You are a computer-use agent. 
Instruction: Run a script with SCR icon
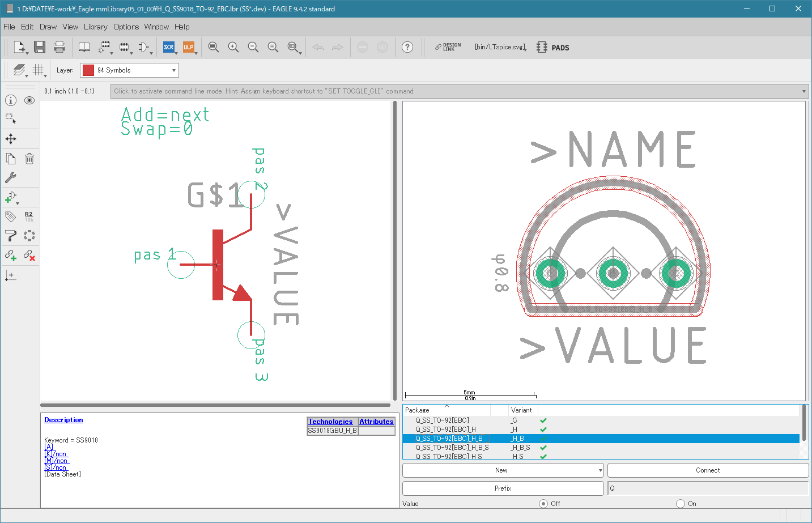point(169,47)
